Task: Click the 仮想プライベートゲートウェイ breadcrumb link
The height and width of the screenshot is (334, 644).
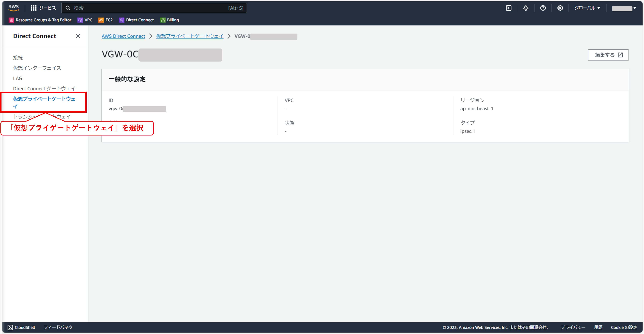Action: (190, 36)
